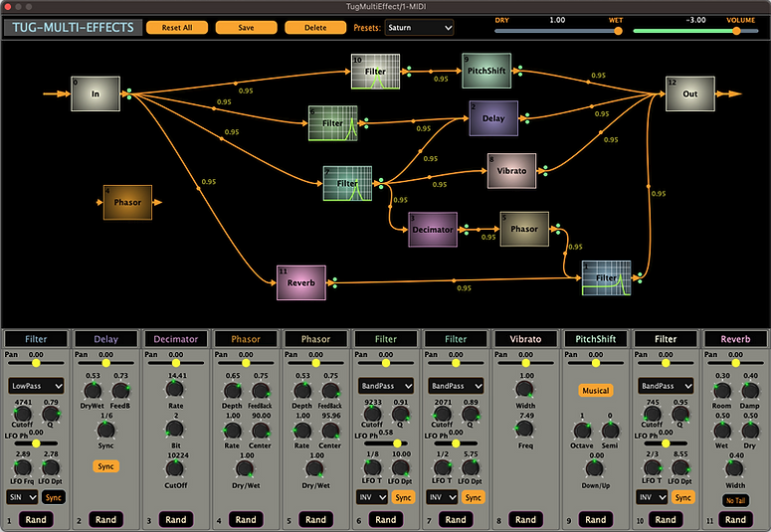The width and height of the screenshot is (771, 532).
Task: Click the Dry/Wet mix slider
Action: (x=558, y=31)
